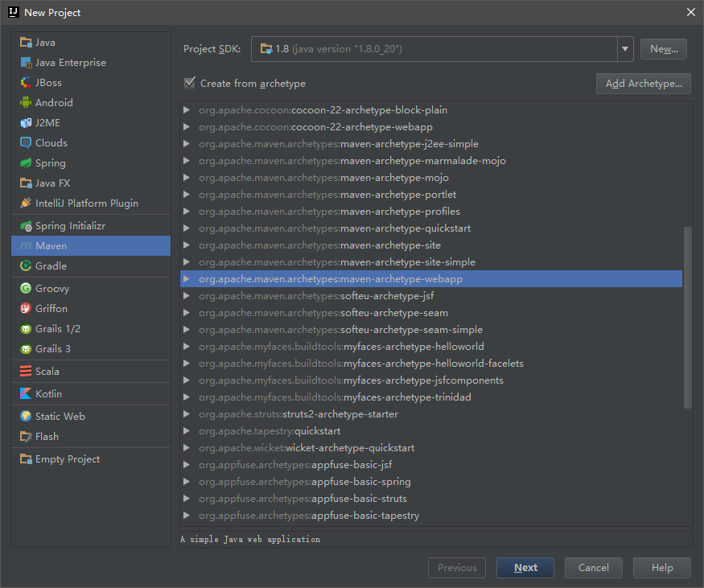Image resolution: width=704 pixels, height=588 pixels.
Task: Expand myfaces-archetype-helloworld arrow
Action: click(187, 347)
